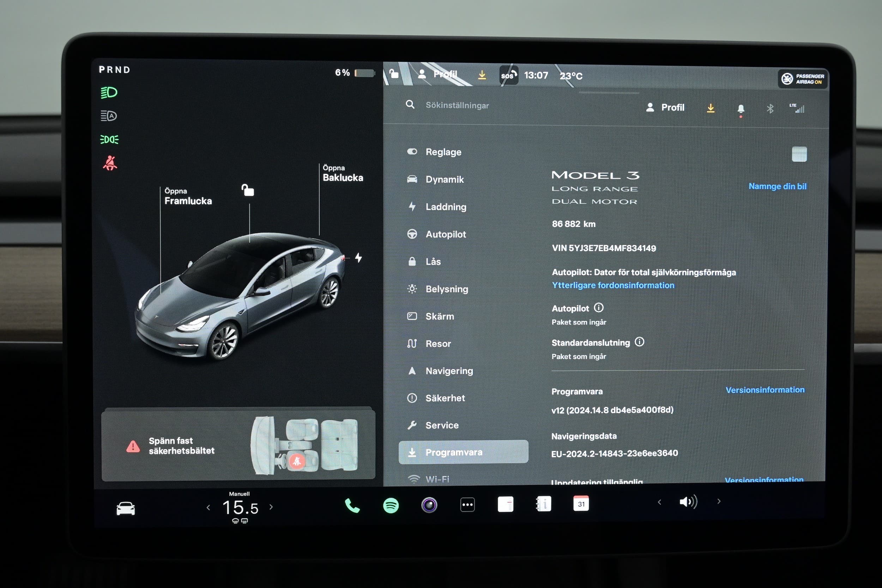Screen dimensions: 882x588
Task: Open the all apps three-dots icon
Action: coord(467,505)
